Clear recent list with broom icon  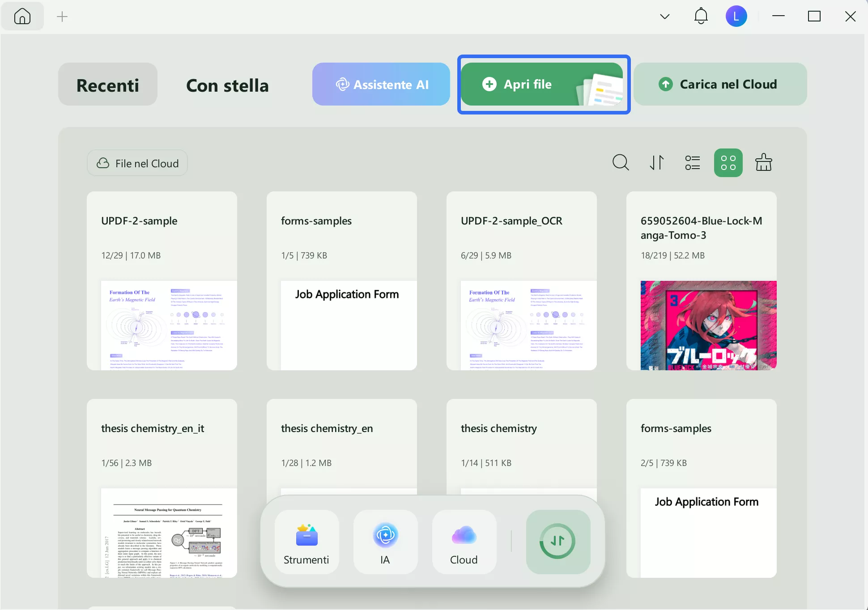(763, 162)
